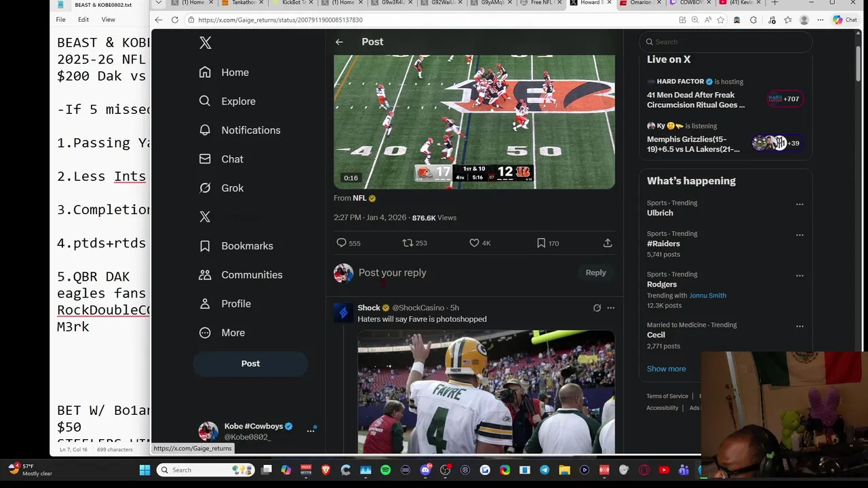Image resolution: width=868 pixels, height=488 pixels.
Task: Open HARD FACTOR live space
Action: [x=727, y=93]
